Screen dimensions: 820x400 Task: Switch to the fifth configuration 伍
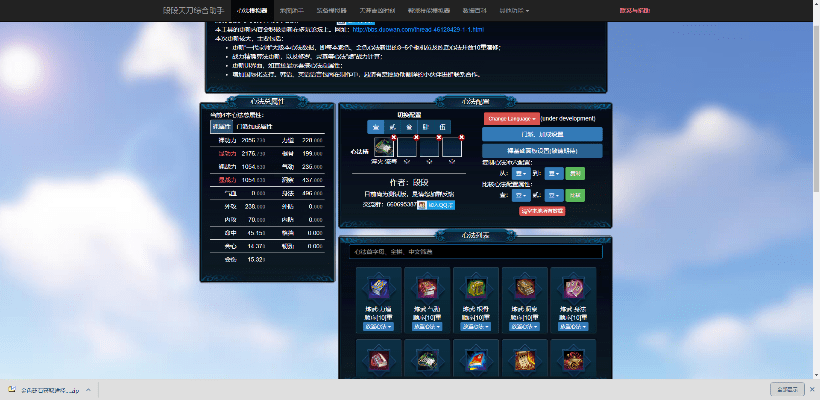(442, 127)
